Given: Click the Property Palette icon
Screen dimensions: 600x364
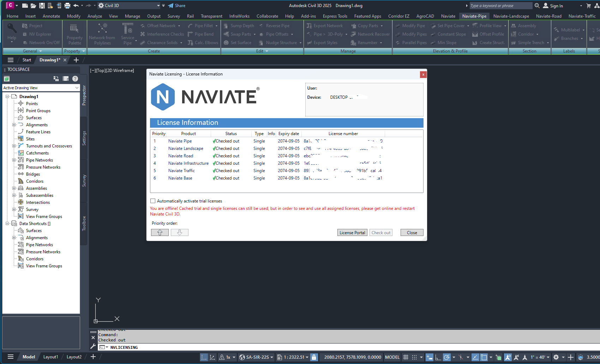Looking at the screenshot, I should click(74, 35).
